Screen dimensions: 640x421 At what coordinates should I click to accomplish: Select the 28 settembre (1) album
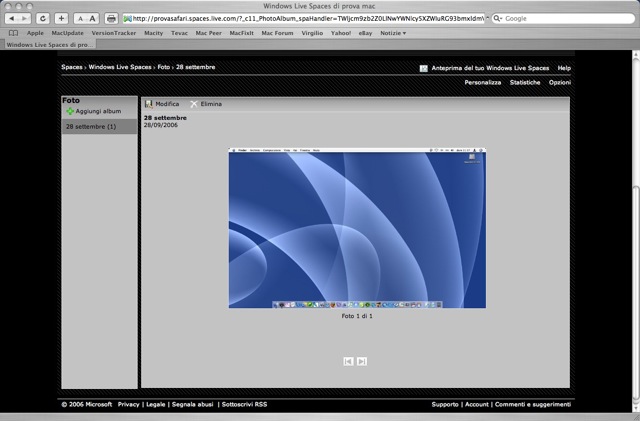pyautogui.click(x=99, y=127)
